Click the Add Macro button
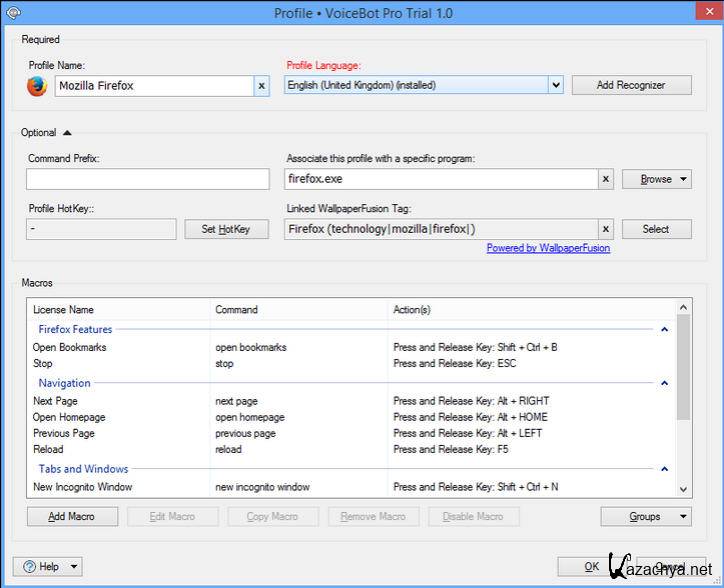This screenshot has height=588, width=724. click(x=73, y=517)
